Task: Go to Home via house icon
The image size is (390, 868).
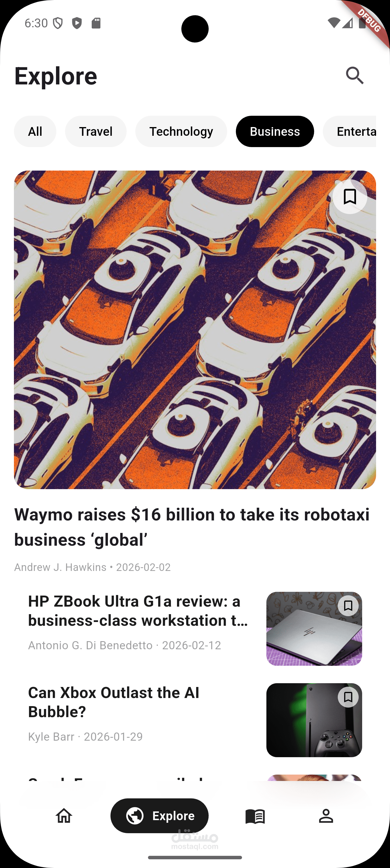Action: click(x=64, y=816)
